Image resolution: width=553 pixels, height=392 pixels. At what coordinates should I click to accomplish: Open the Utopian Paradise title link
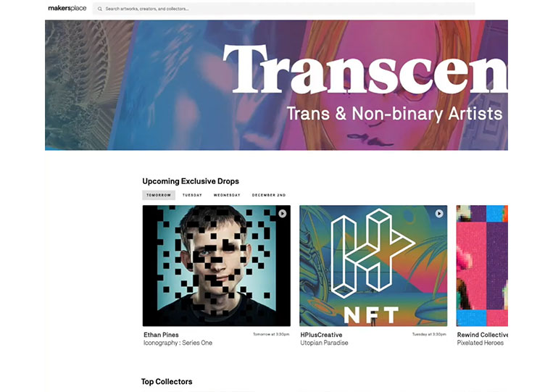[x=324, y=343]
